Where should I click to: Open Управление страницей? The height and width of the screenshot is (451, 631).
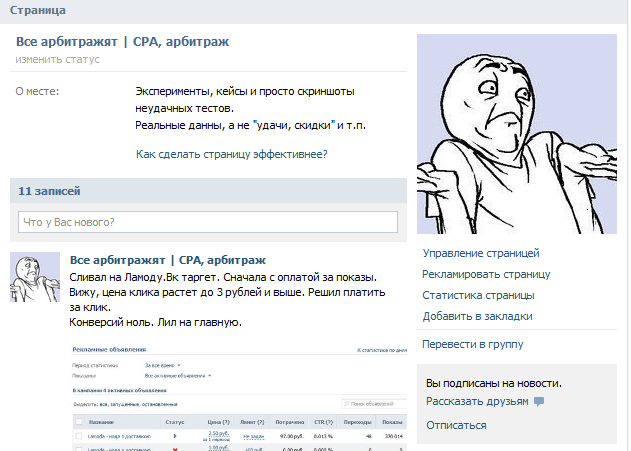tap(481, 253)
